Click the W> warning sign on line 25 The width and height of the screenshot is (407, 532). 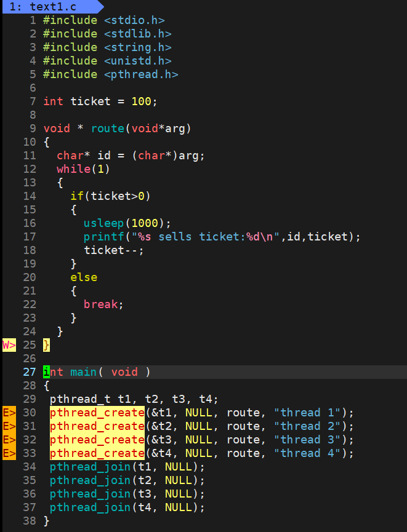pyautogui.click(x=9, y=345)
